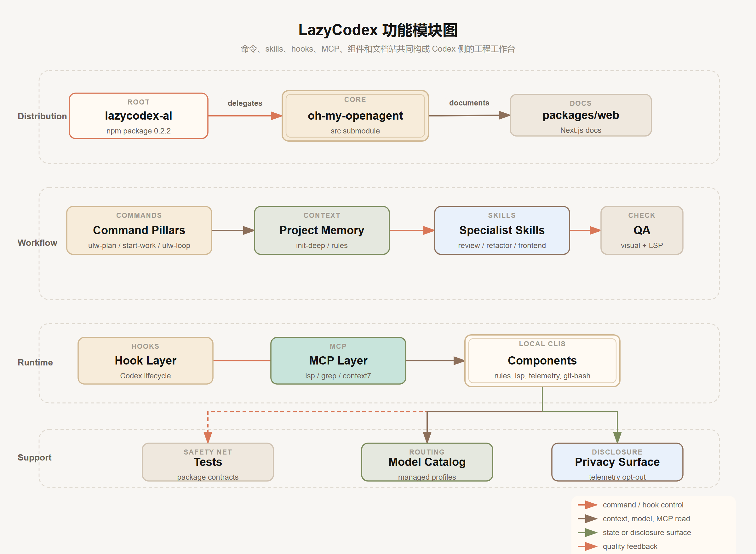This screenshot has height=554, width=756.
Task: Click the Components LOCAL CLIS node
Action: click(x=542, y=361)
